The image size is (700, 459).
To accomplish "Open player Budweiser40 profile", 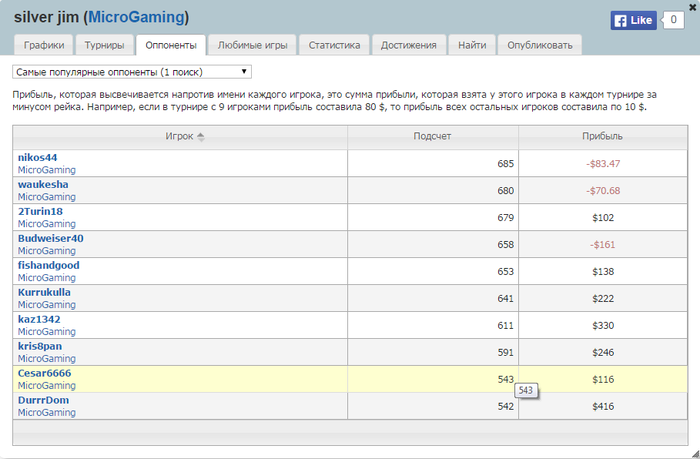I will tap(50, 238).
